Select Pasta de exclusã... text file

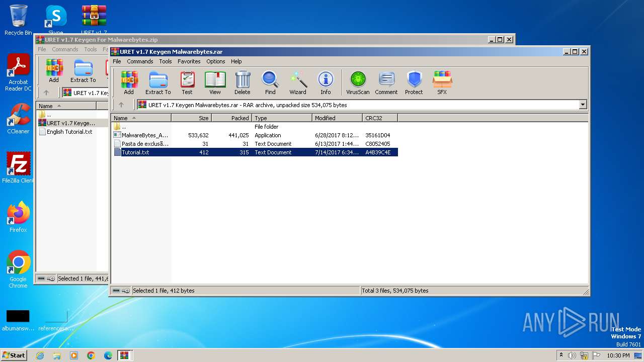pyautogui.click(x=254, y=144)
